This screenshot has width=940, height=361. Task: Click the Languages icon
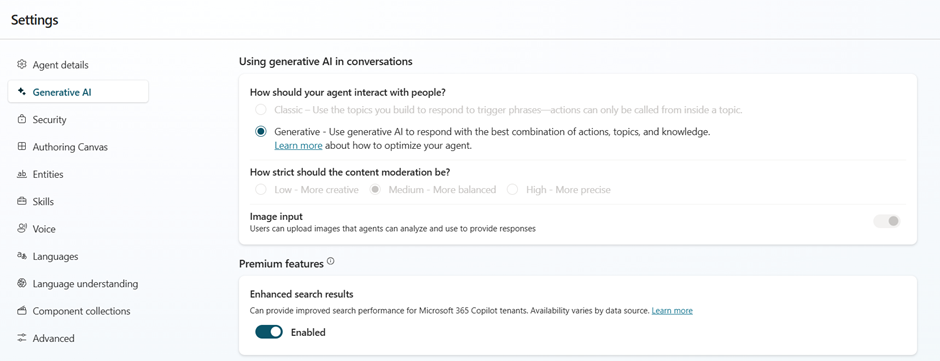tap(22, 256)
